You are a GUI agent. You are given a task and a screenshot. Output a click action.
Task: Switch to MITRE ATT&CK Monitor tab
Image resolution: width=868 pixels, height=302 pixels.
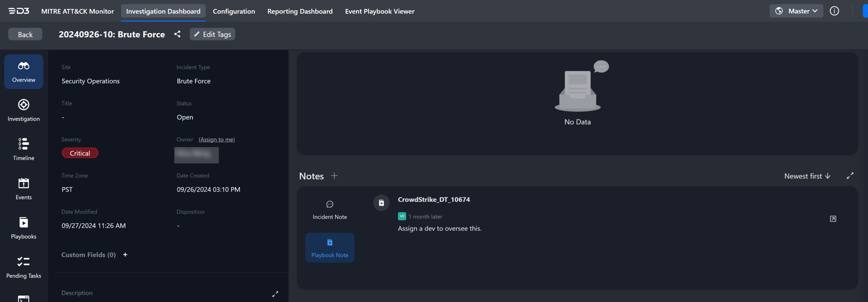[78, 11]
